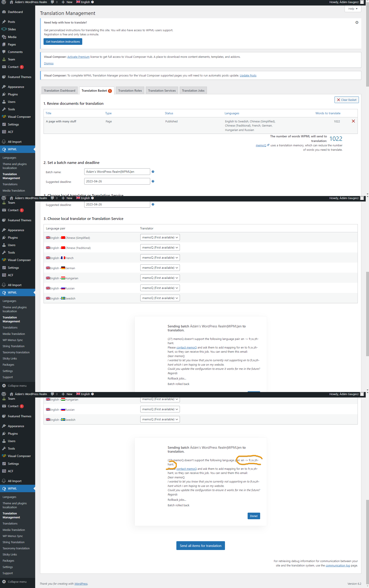The width and height of the screenshot is (369, 588).
Task: Click the large 1022 word count
Action: (336, 139)
